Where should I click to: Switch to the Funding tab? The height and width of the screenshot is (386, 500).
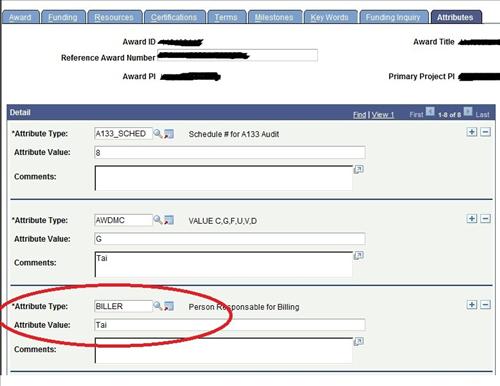(x=63, y=17)
